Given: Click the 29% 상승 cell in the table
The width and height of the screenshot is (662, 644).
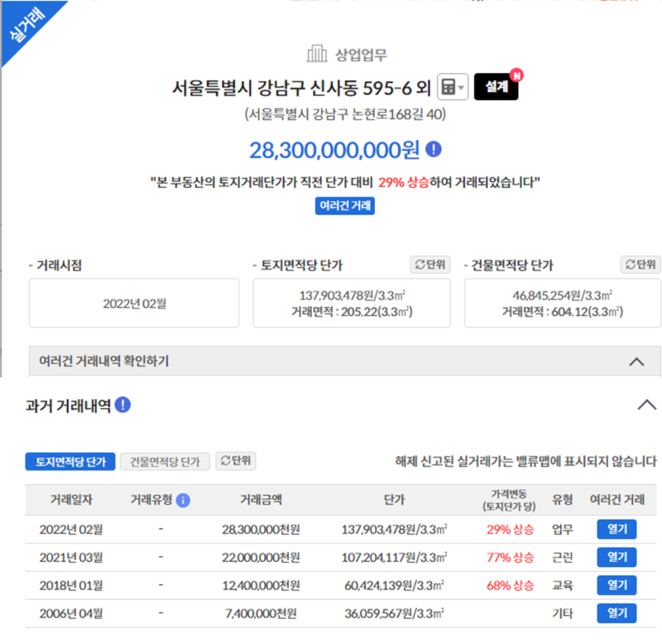Looking at the screenshot, I should 510,530.
